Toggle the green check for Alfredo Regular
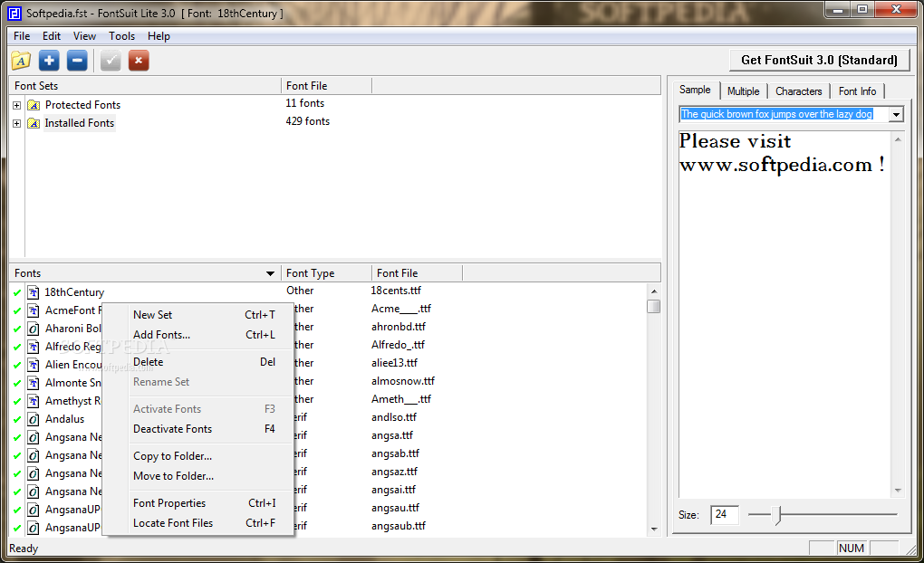Image resolution: width=924 pixels, height=563 pixels. point(17,348)
